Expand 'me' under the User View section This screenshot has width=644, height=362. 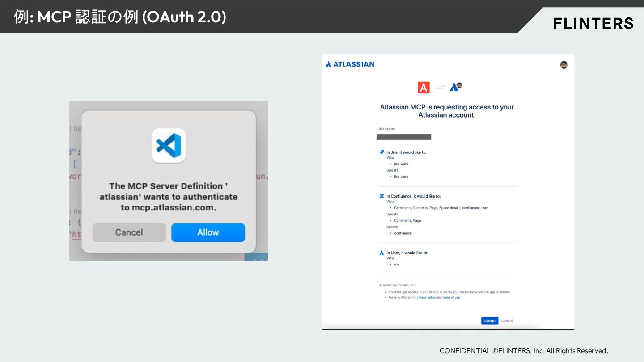click(x=394, y=265)
